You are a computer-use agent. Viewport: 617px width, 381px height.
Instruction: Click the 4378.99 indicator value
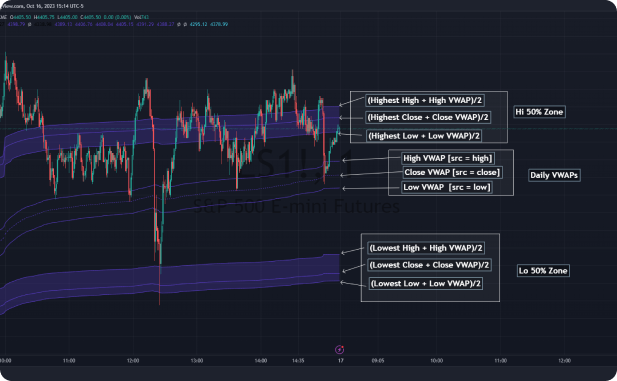pos(219,24)
